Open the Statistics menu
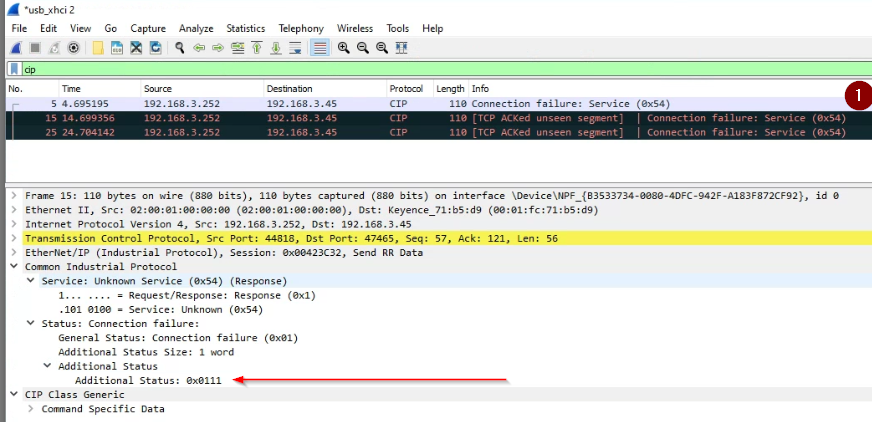This screenshot has width=872, height=422. (246, 28)
